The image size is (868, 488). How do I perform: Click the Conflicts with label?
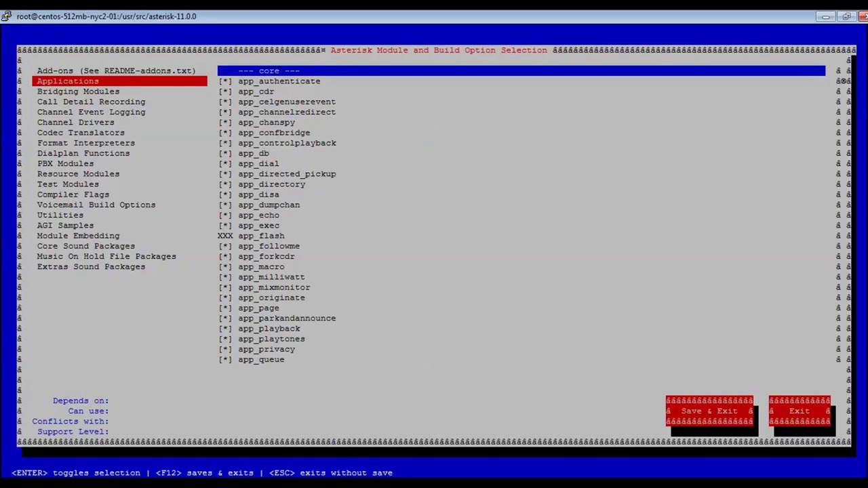[71, 422]
